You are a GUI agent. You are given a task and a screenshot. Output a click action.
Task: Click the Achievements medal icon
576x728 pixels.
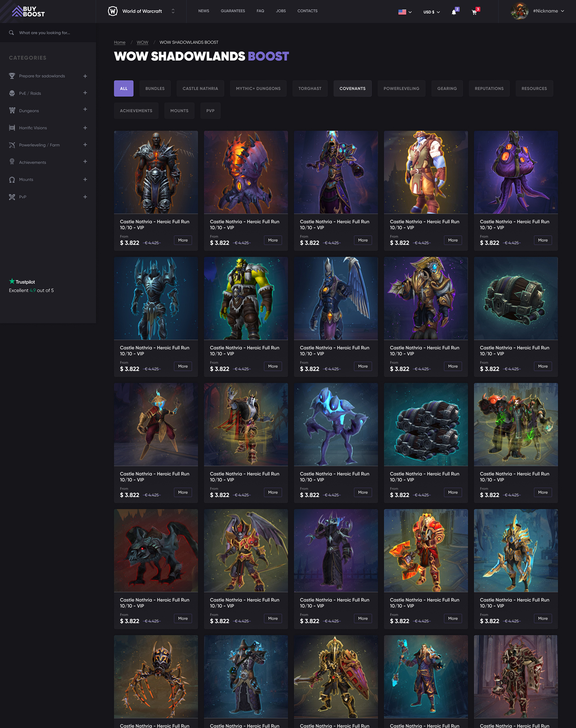(12, 162)
